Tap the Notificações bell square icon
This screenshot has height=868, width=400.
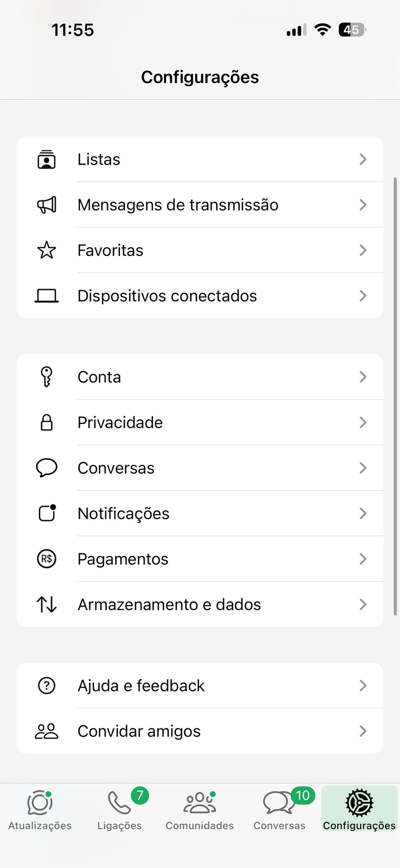click(x=47, y=513)
